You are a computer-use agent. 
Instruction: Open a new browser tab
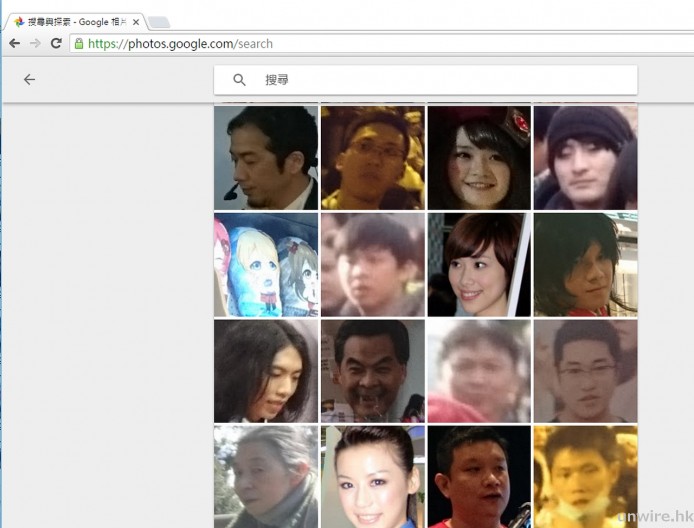coord(159,22)
